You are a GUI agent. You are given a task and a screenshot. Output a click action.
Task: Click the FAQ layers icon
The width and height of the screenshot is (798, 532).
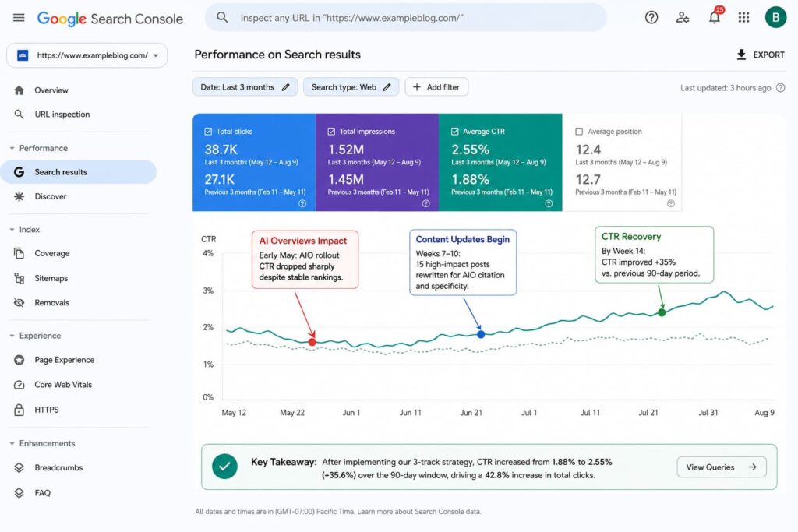click(x=19, y=492)
